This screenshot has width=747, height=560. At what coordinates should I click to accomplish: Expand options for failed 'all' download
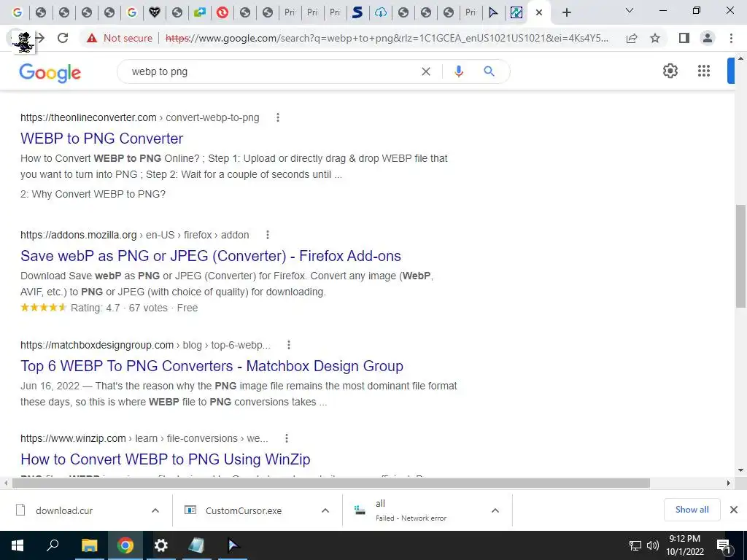495,510
